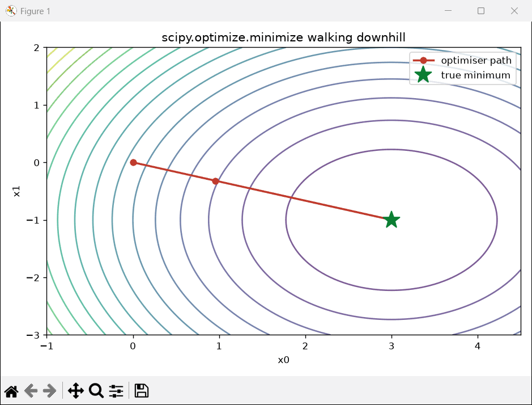This screenshot has width=532, height=405.
Task: Click the plot title 'scipy.optimize.minimize walking downhill'
Action: point(283,37)
